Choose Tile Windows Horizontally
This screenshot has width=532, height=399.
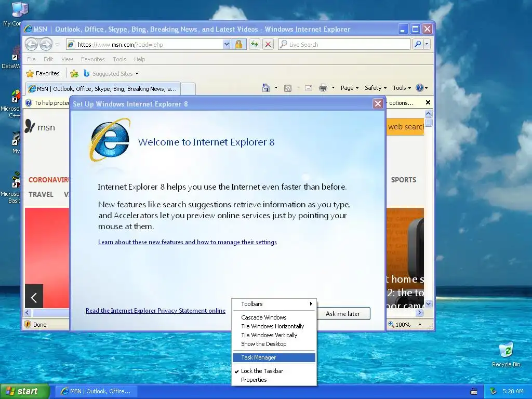coord(274,326)
